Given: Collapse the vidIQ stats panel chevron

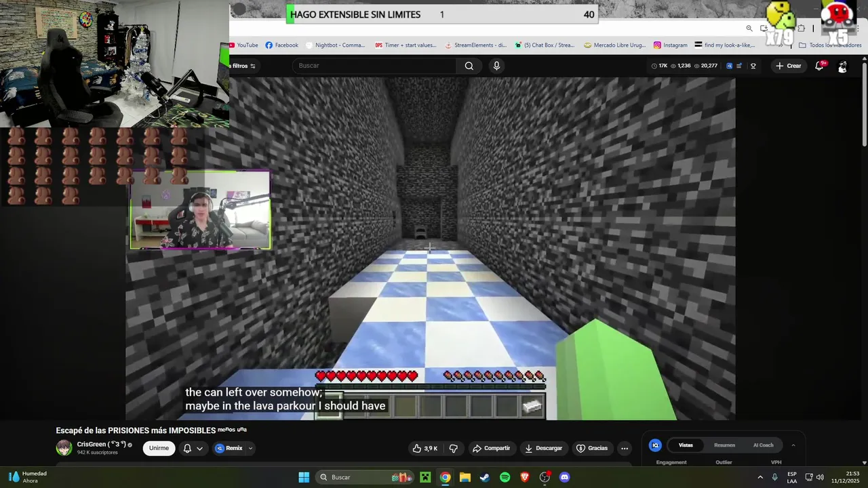Looking at the screenshot, I should point(793,445).
